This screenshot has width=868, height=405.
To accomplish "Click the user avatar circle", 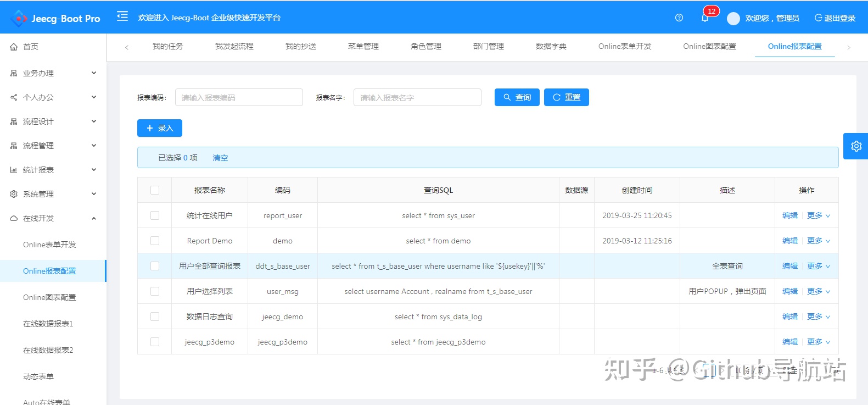I will pos(733,19).
